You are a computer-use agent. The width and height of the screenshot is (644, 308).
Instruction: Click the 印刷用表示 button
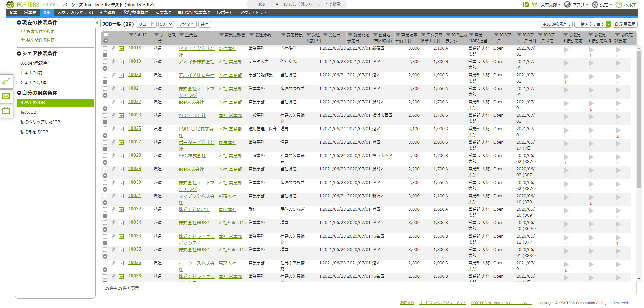coord(625,24)
